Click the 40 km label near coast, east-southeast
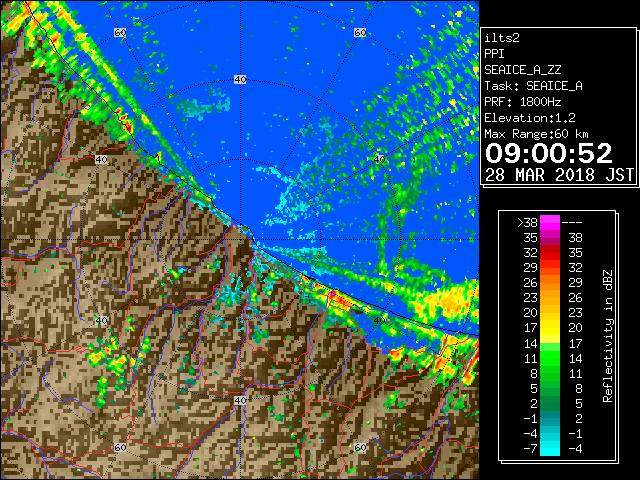This screenshot has height=480, width=640. click(379, 320)
